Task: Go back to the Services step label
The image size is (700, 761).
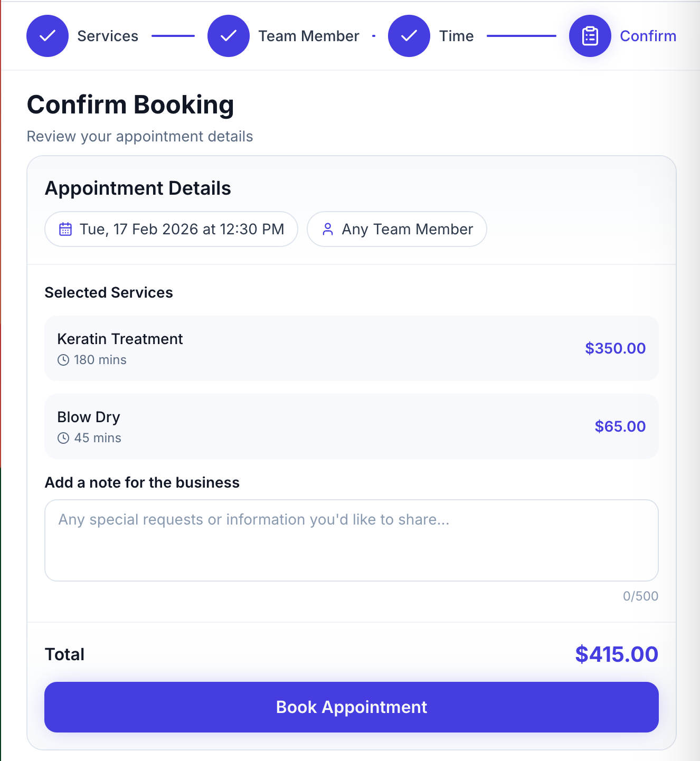Action: tap(108, 36)
